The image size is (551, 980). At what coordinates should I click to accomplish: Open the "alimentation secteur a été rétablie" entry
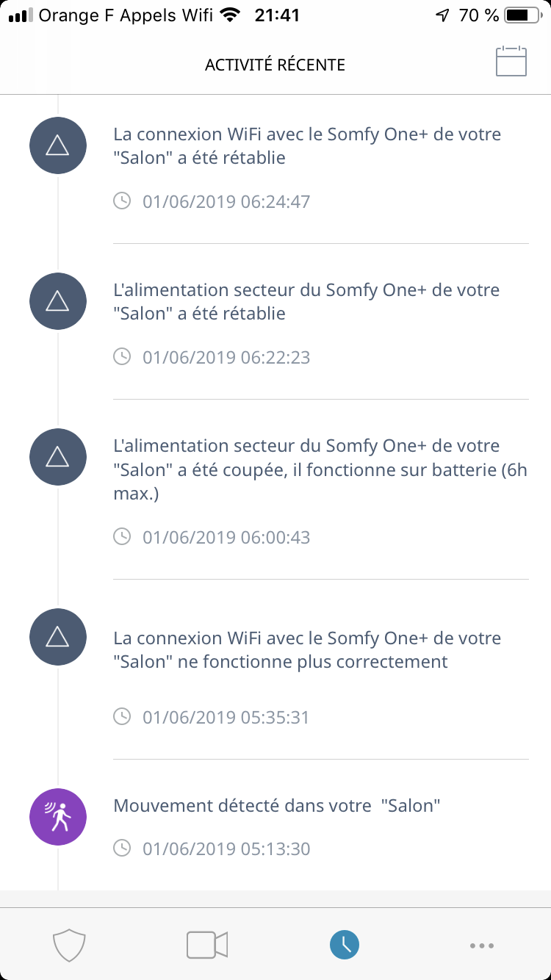point(306,301)
